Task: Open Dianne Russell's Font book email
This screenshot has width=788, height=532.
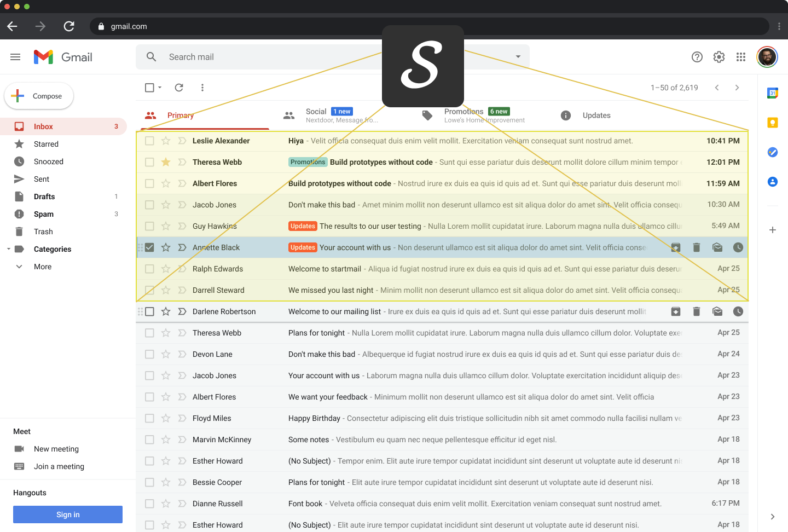Action: point(442,504)
